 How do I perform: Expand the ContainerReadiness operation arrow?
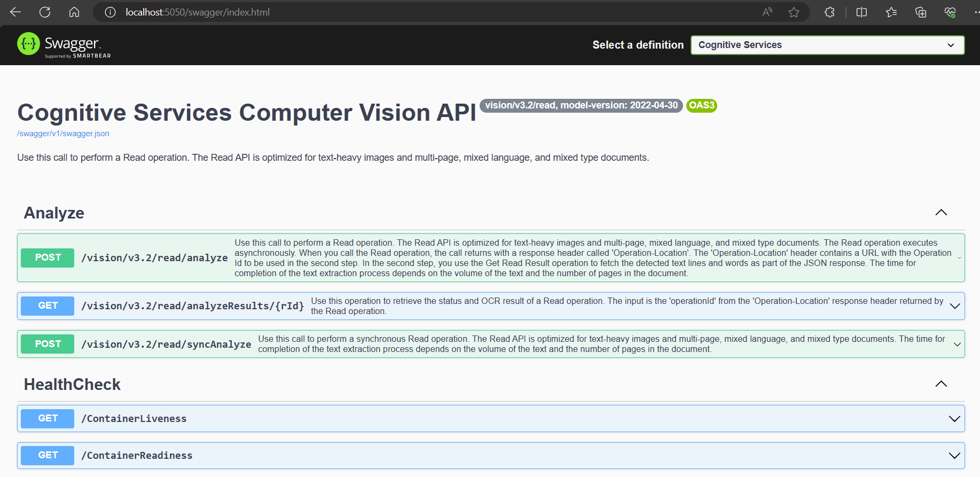click(954, 456)
